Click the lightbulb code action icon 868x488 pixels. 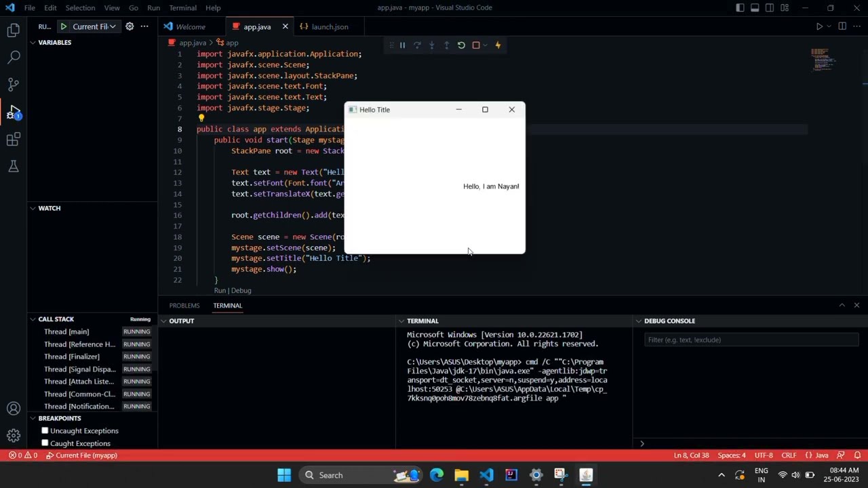pos(201,118)
